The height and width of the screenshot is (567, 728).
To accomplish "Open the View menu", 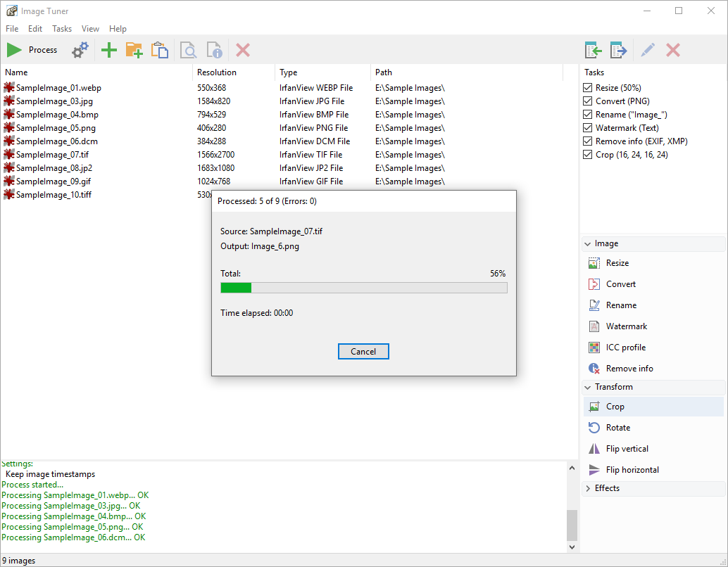I will click(x=90, y=29).
